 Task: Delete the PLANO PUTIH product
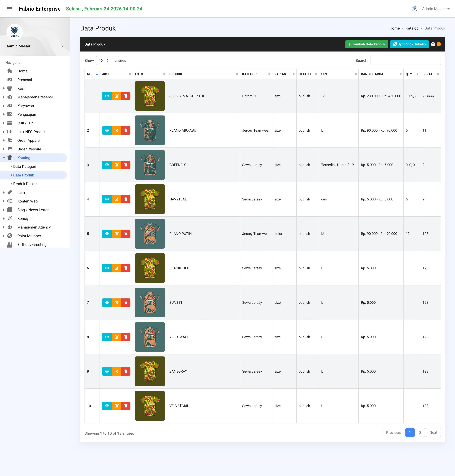coord(126,234)
